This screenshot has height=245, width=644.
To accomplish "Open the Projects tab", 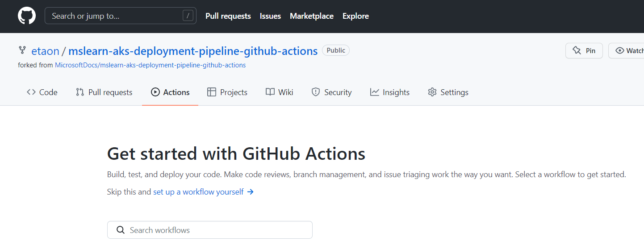I will pyautogui.click(x=227, y=92).
